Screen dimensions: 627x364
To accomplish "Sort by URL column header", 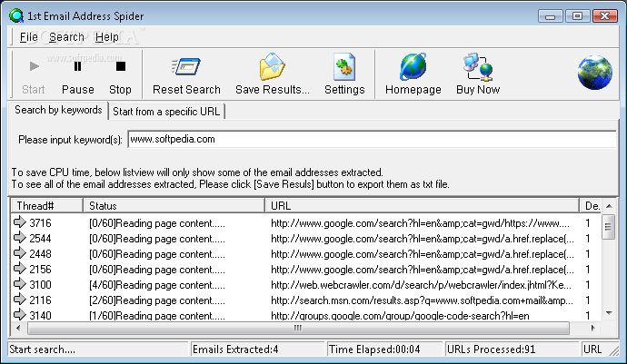I will click(422, 206).
